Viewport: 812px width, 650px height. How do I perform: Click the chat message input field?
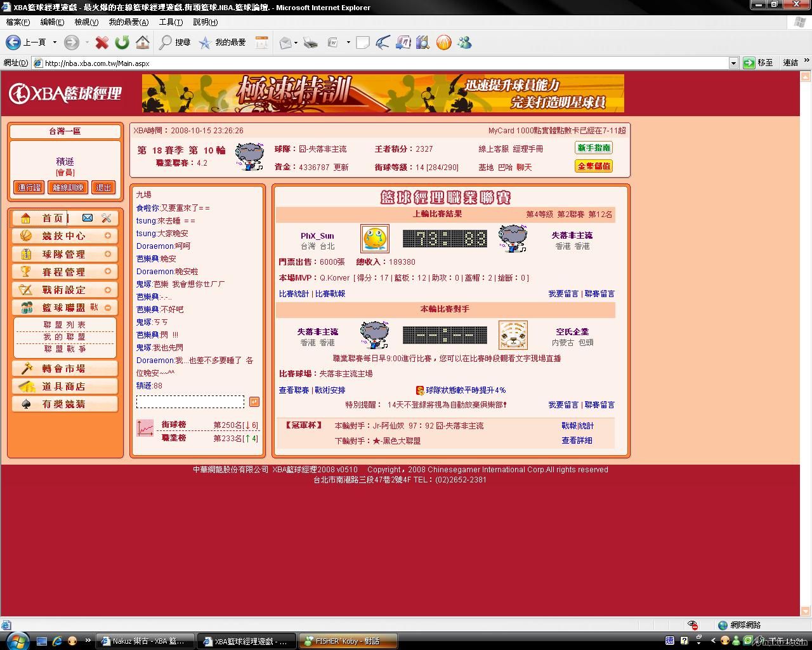point(190,402)
